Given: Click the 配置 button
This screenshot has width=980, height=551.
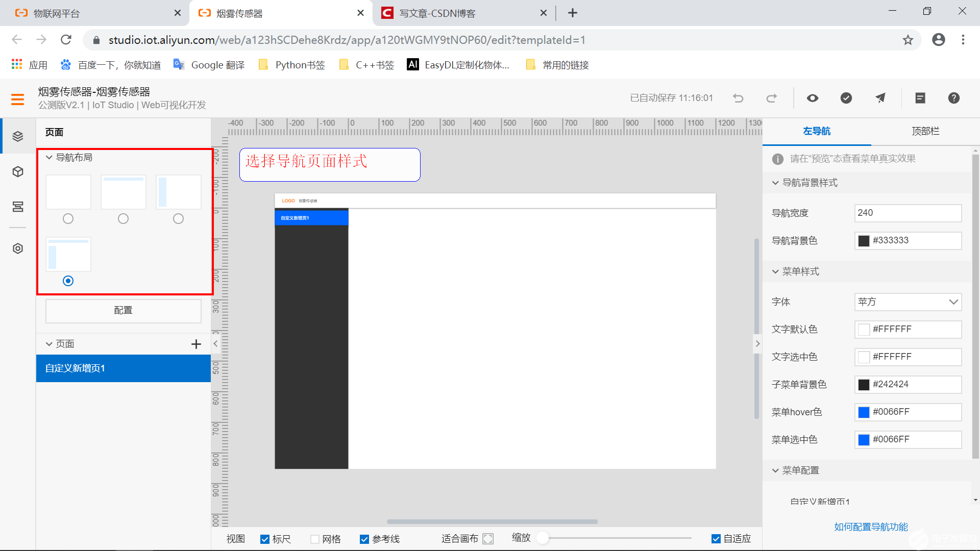Looking at the screenshot, I should 123,310.
